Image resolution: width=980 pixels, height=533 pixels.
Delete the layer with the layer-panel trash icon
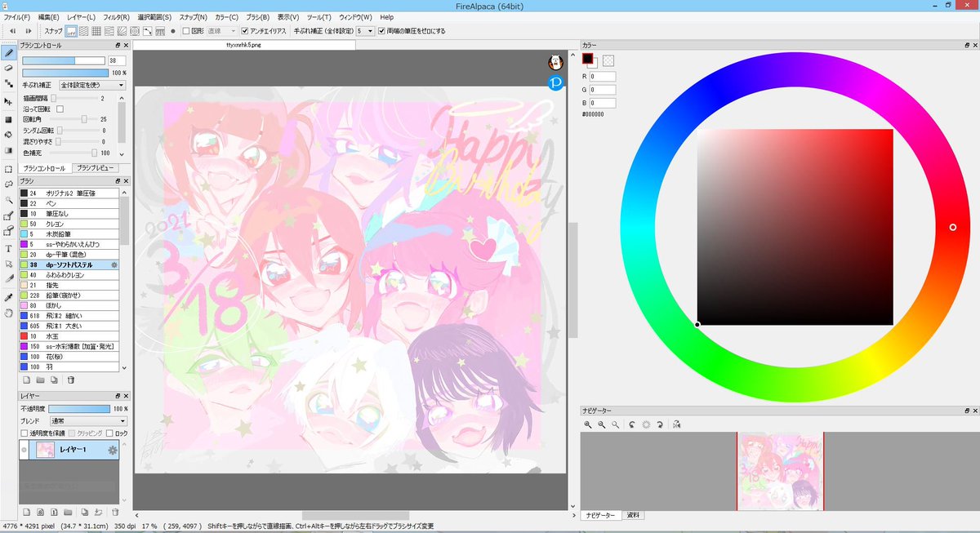[x=115, y=512]
